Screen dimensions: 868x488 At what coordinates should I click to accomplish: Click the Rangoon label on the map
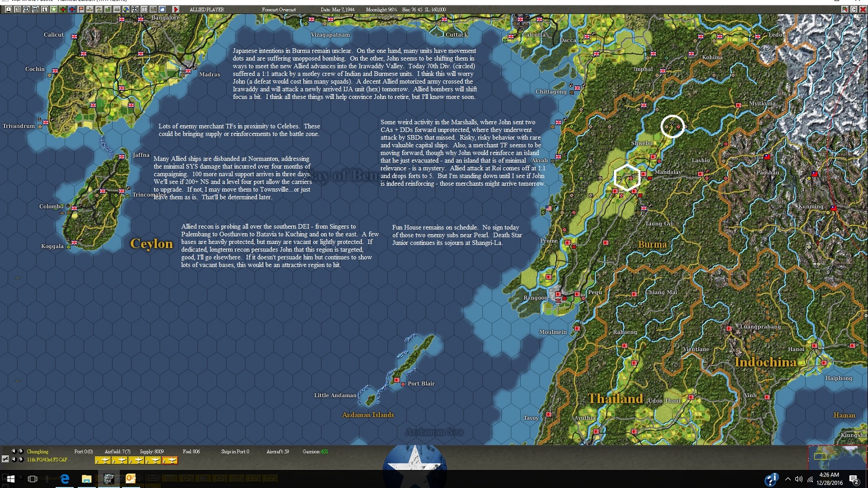click(535, 298)
